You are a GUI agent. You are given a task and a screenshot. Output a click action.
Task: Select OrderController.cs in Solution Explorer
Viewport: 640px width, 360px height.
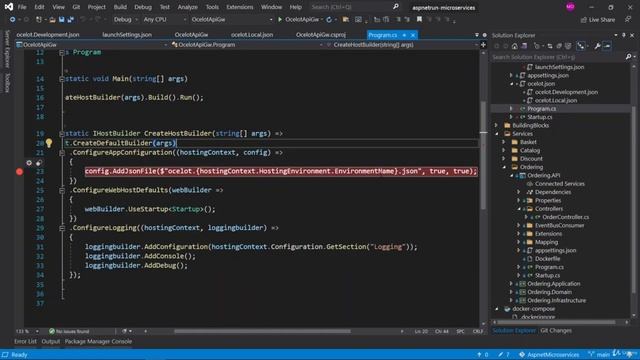tap(565, 217)
